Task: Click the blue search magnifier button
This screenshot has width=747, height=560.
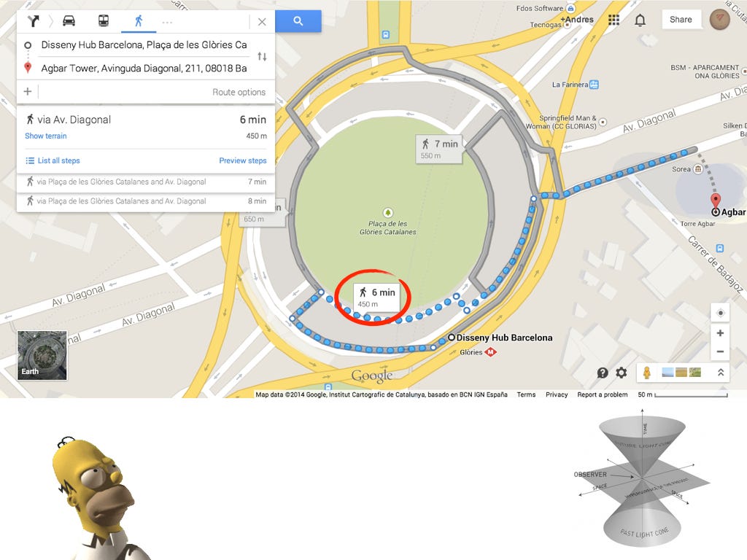Action: [x=298, y=21]
